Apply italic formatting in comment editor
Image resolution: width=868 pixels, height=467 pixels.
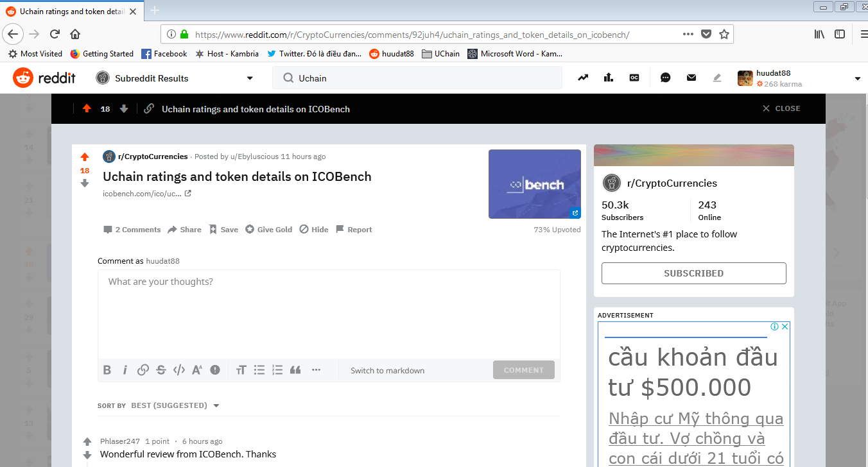click(125, 370)
